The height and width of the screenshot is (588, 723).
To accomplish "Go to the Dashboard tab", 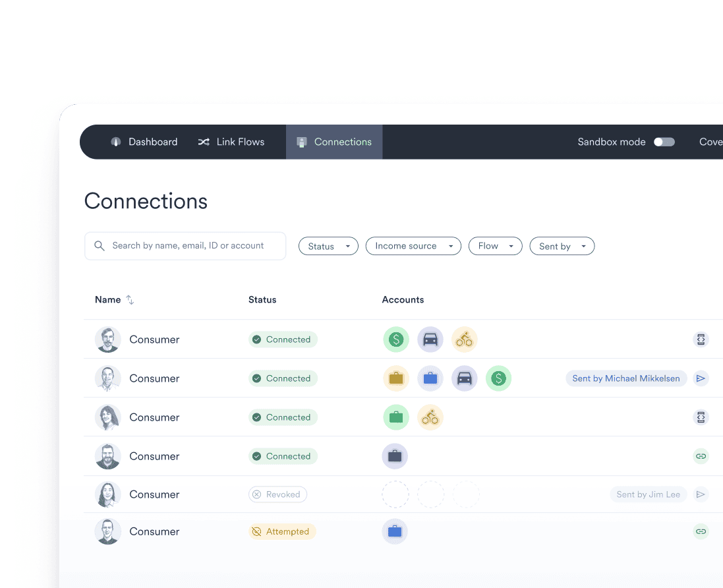I will click(x=144, y=142).
